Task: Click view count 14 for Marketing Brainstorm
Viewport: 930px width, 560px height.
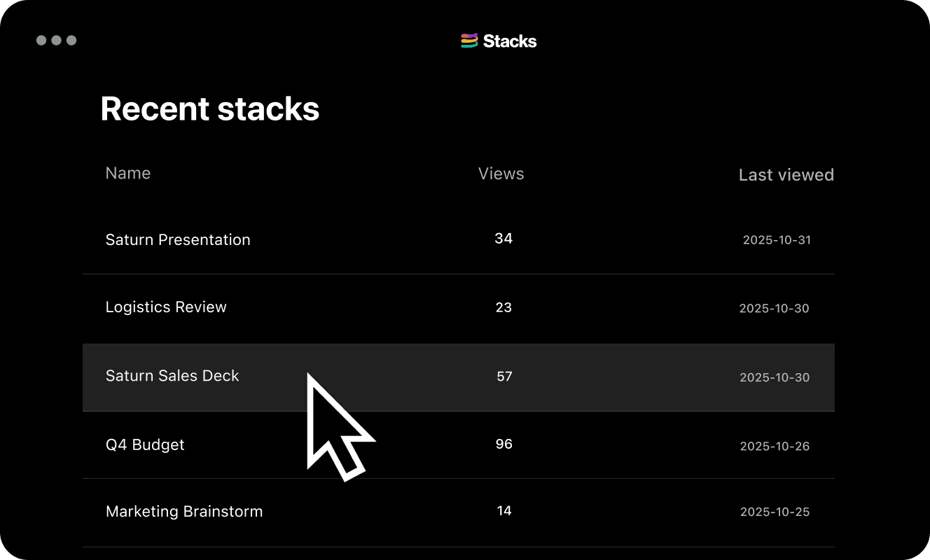Action: pos(504,511)
